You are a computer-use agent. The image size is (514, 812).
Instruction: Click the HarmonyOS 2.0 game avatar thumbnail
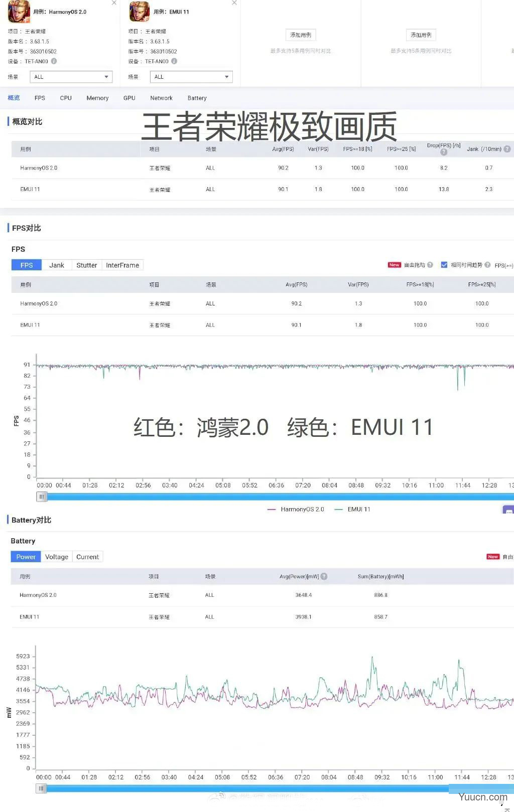(19, 12)
